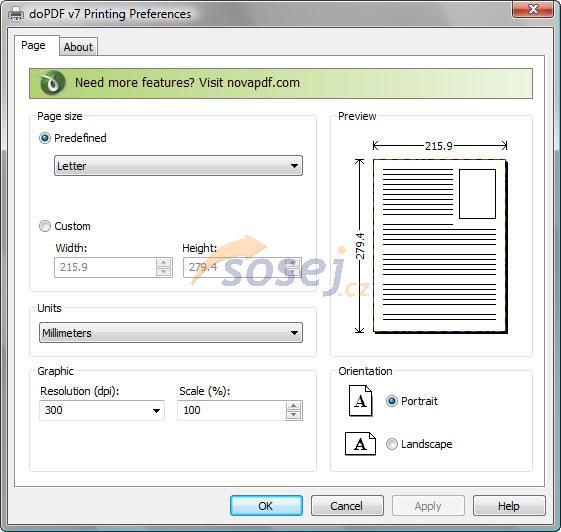Click the 279.4 height dimension in preview
Image resolution: width=561 pixels, height=532 pixels.
coord(360,246)
